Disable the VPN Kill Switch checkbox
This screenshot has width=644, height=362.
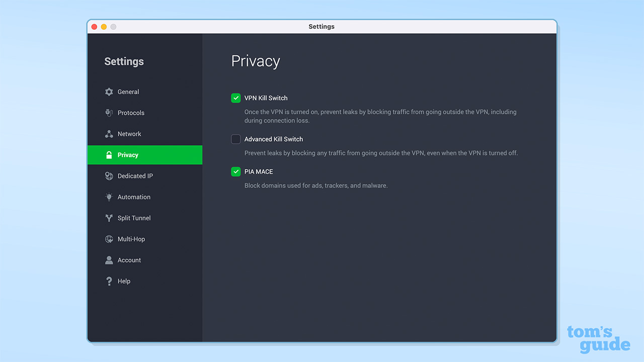235,98
